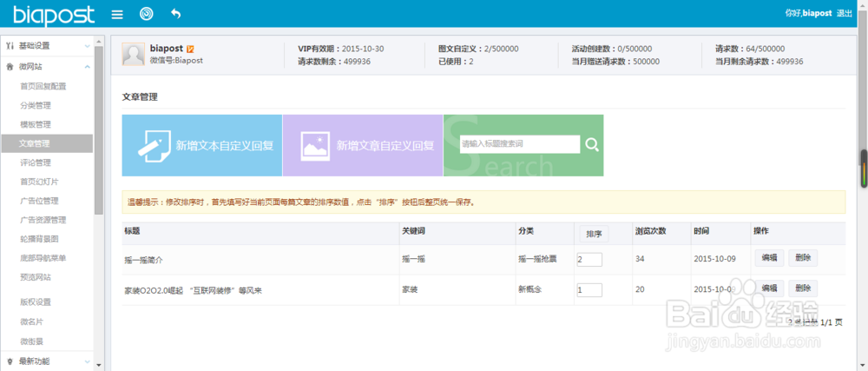Viewport: 868px width, 371px height.
Task: Click the 请输入标题搜索词 search field
Action: [x=520, y=144]
